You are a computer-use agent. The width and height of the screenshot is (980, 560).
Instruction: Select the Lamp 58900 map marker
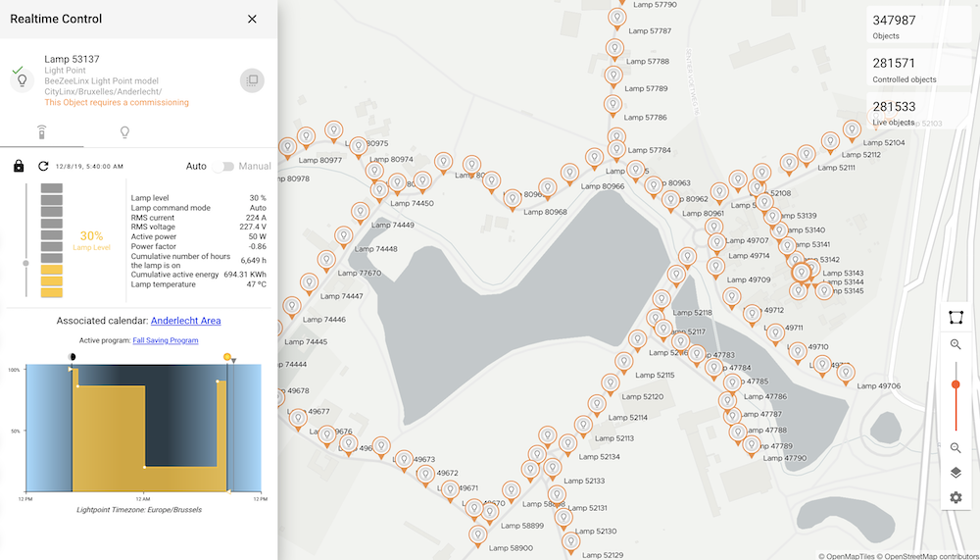[x=478, y=536]
